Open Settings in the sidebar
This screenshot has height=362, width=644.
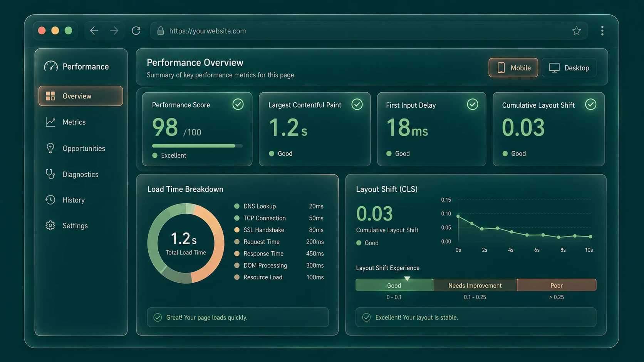(81, 225)
